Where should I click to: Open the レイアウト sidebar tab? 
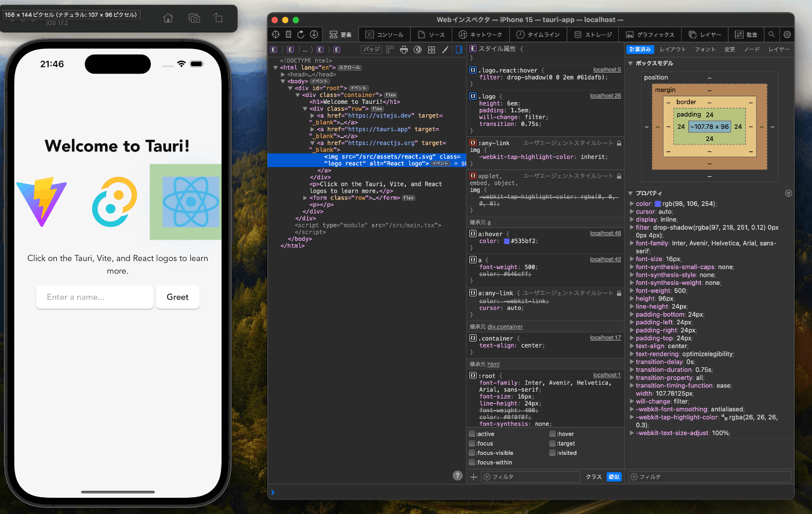coord(673,50)
